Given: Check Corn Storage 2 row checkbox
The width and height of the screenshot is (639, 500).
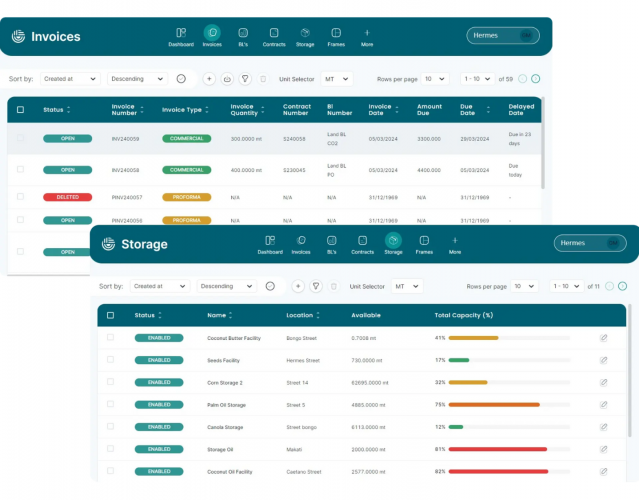Looking at the screenshot, I should coord(110,382).
